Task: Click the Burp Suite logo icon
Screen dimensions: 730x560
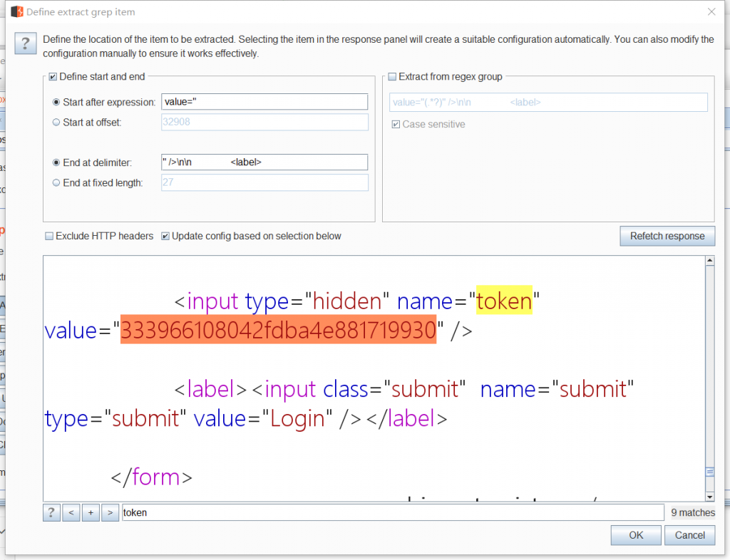Action: coord(16,12)
